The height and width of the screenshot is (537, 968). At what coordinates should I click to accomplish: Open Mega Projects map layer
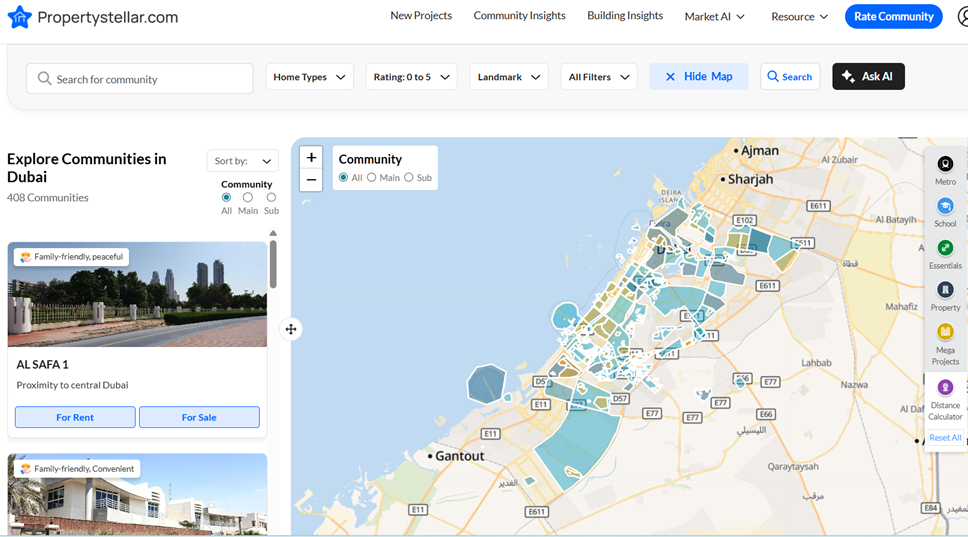(x=945, y=333)
